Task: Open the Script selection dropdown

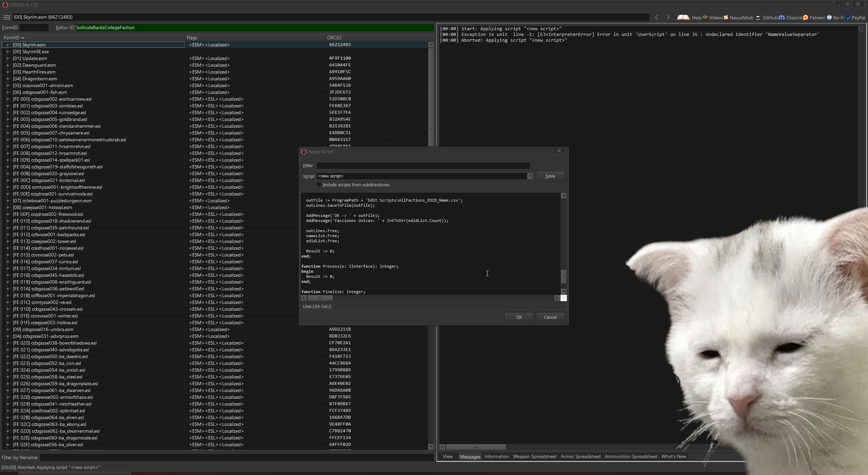Action: tap(530, 176)
